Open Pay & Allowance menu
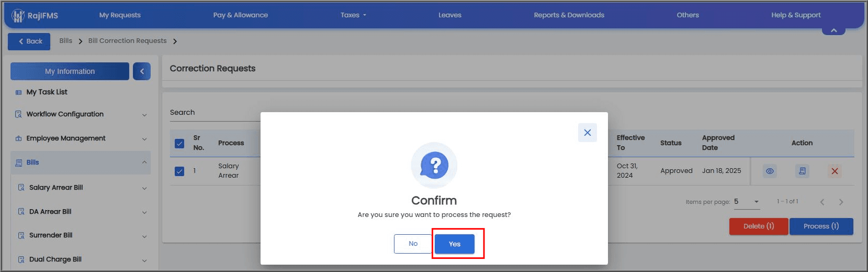 pos(240,15)
